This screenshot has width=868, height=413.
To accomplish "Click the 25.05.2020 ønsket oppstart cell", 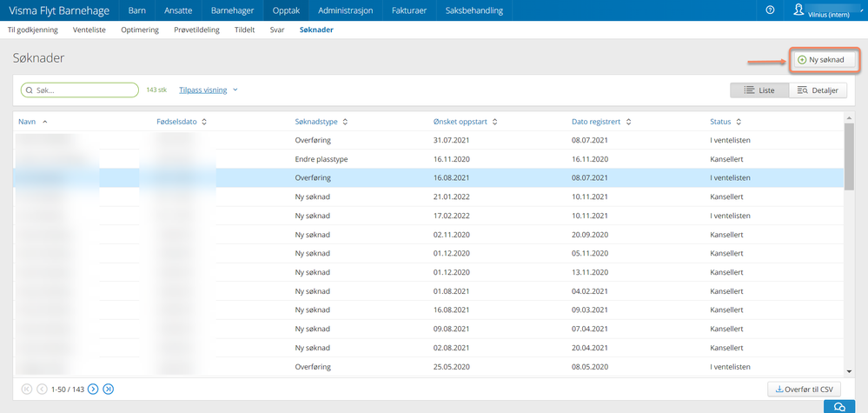I will tap(452, 367).
